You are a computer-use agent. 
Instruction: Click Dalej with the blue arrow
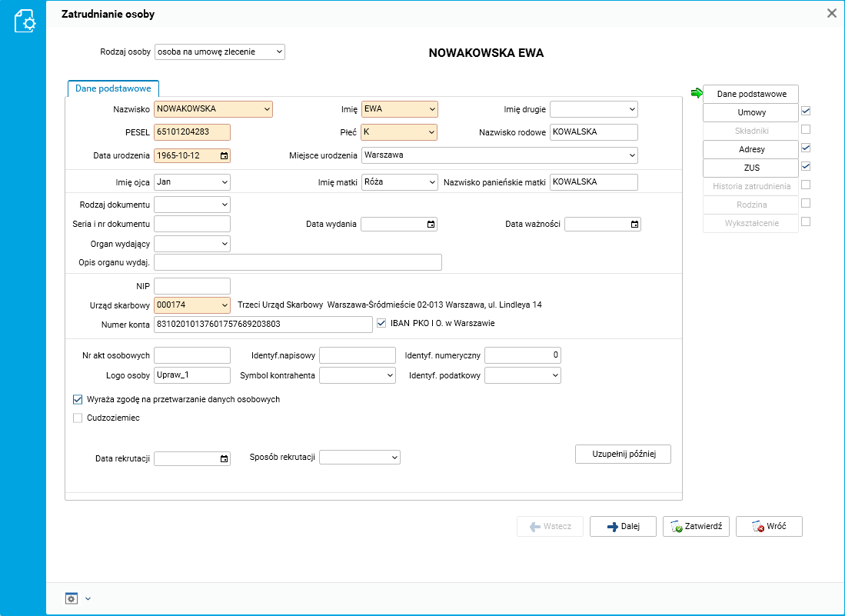pos(623,527)
